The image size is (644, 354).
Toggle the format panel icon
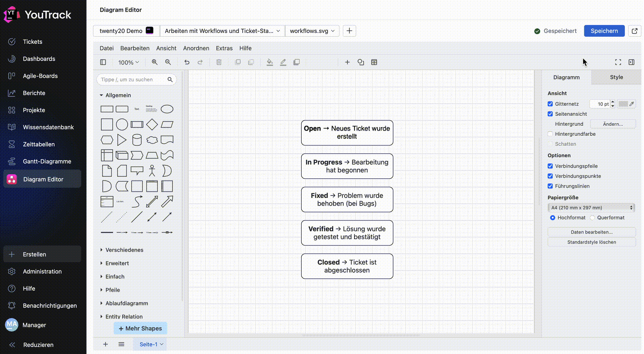tap(631, 62)
